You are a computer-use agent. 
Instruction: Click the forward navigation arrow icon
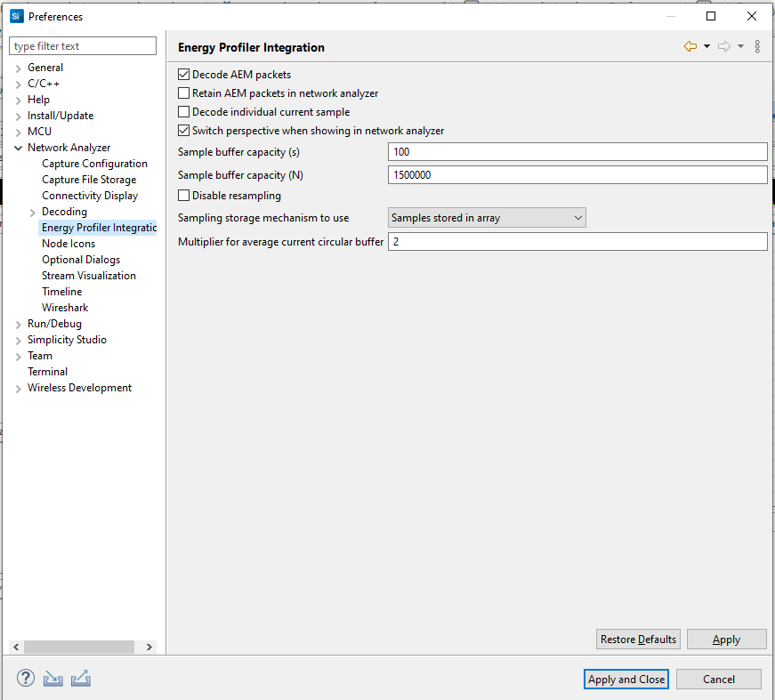(724, 46)
